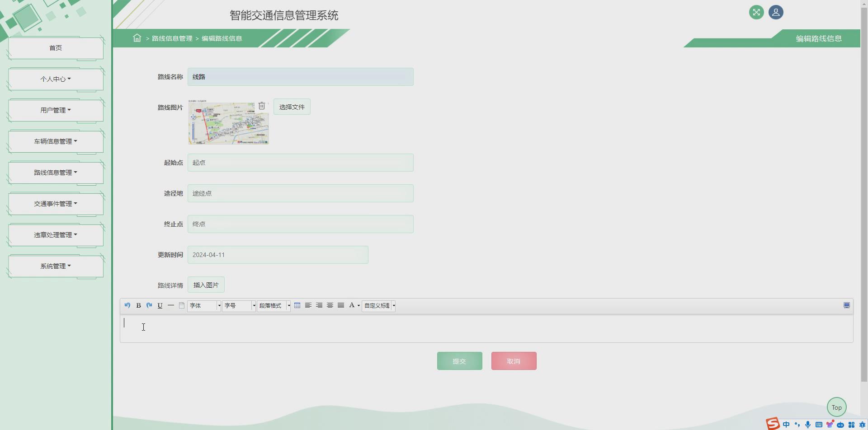This screenshot has width=868, height=430.
Task: Open the 字体 font family dropdown
Action: [204, 306]
